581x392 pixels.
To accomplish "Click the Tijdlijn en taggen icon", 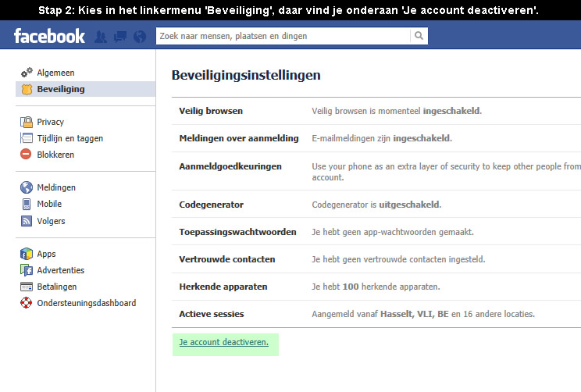I will (27, 138).
